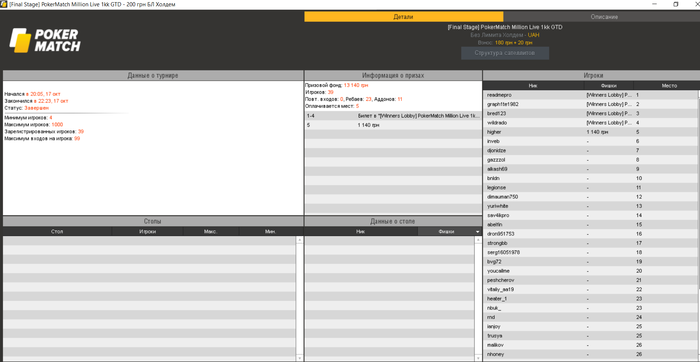Select player legionse row

589,187
